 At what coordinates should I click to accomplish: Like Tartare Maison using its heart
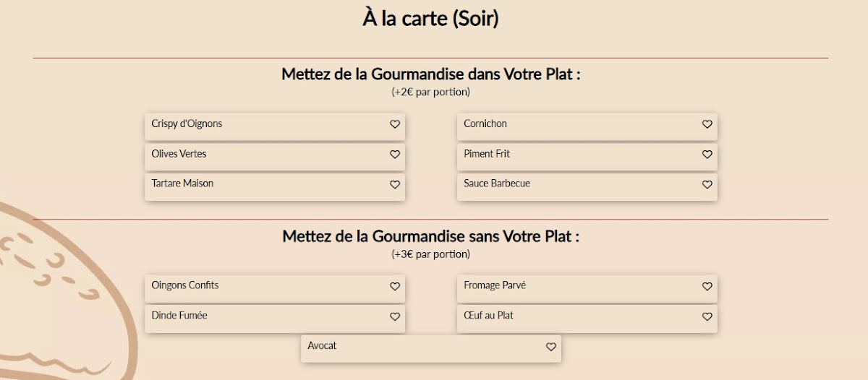(x=395, y=184)
